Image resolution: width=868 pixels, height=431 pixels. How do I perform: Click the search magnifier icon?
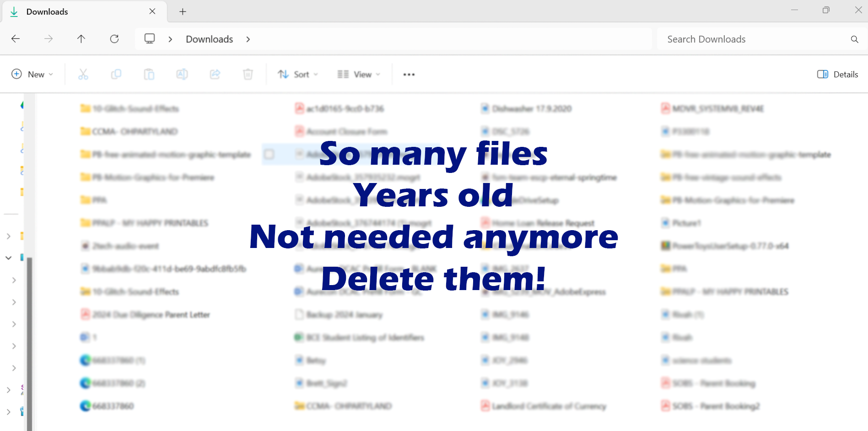[x=855, y=39]
